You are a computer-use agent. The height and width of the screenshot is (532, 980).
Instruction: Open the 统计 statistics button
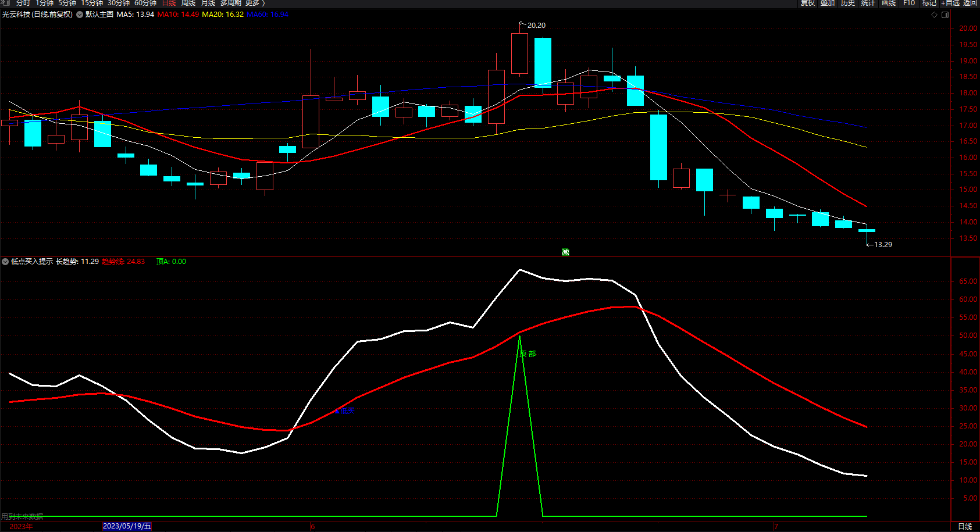tap(868, 3)
